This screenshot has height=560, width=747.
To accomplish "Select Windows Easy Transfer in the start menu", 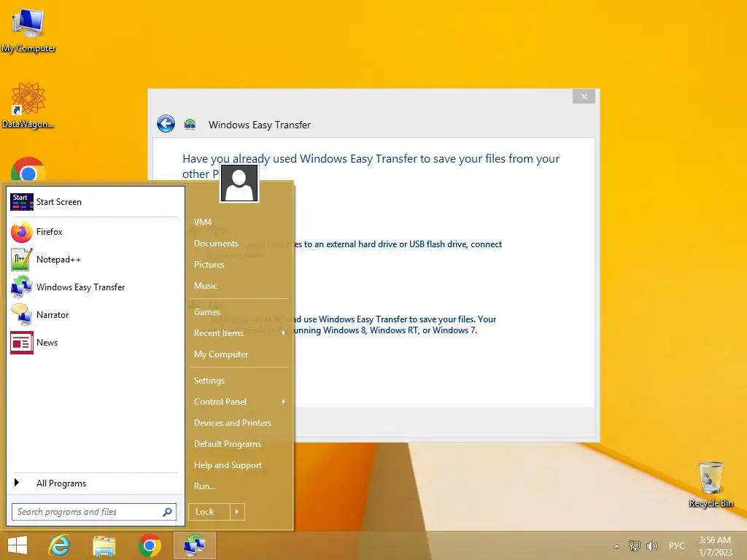I will coord(96,287).
